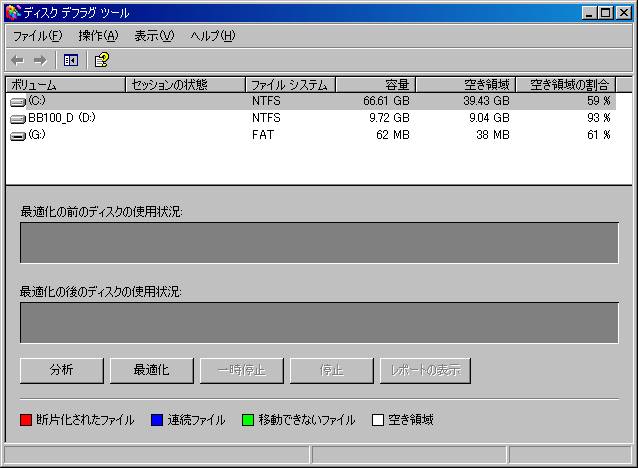
Task: Click the 62 MB capacity value
Action: tap(393, 135)
